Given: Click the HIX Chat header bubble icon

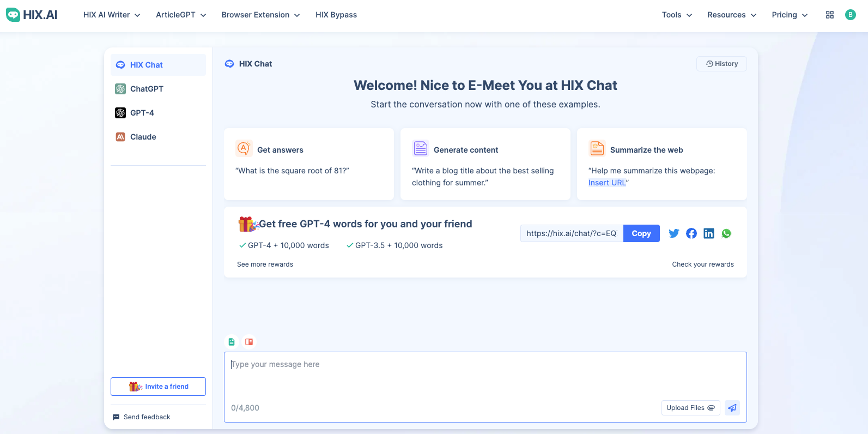Looking at the screenshot, I should pos(229,64).
